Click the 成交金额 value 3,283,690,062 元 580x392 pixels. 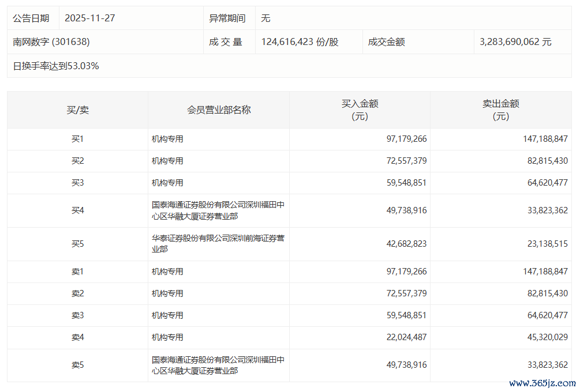515,42
